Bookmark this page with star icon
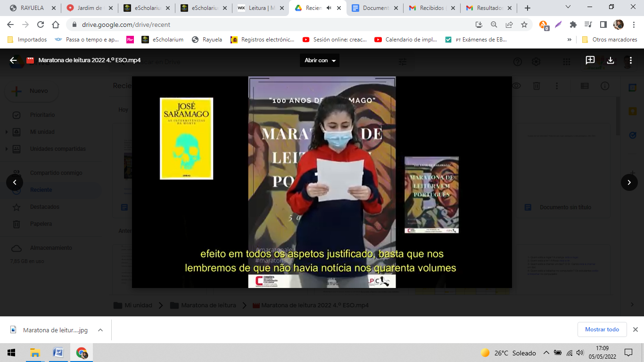 (524, 25)
